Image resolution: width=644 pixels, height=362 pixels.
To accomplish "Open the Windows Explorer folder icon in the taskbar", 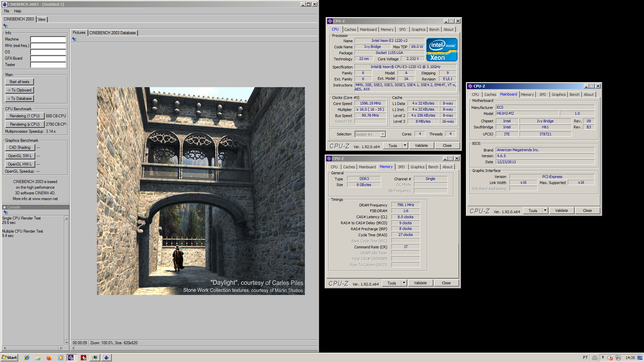I will (38, 358).
